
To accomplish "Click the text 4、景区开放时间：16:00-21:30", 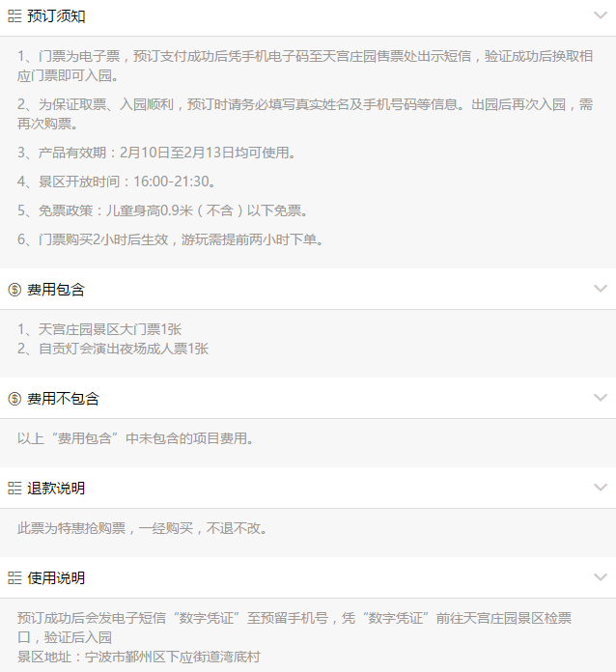I will click(x=117, y=182).
